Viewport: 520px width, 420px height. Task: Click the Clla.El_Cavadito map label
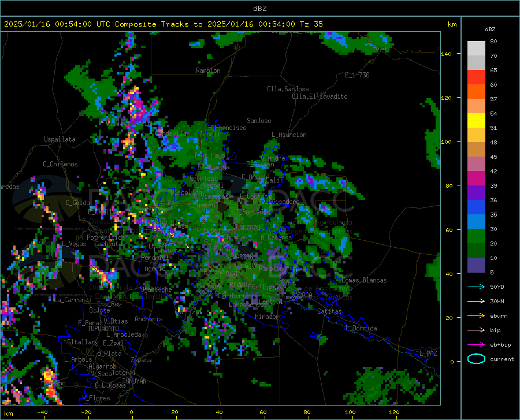(x=320, y=96)
